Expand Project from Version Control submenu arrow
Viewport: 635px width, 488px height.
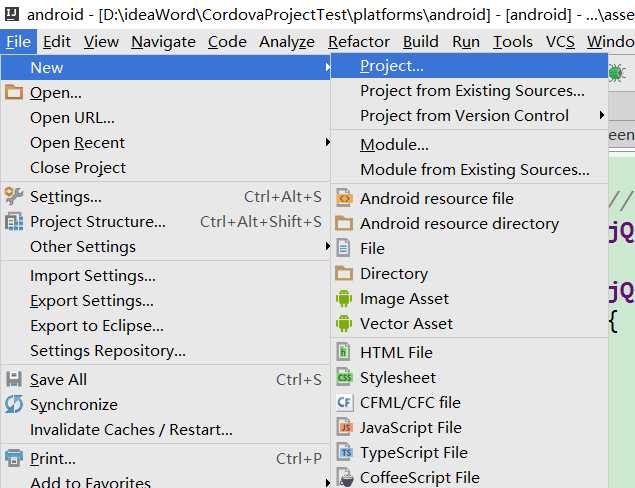coord(602,115)
